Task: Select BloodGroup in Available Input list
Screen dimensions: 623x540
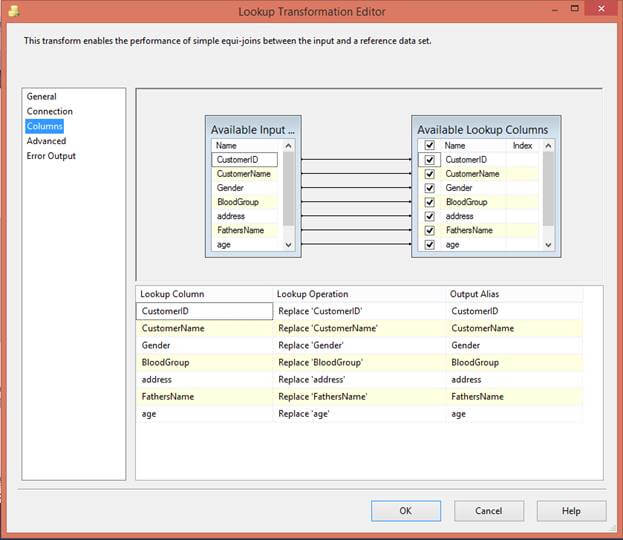Action: tap(245, 202)
